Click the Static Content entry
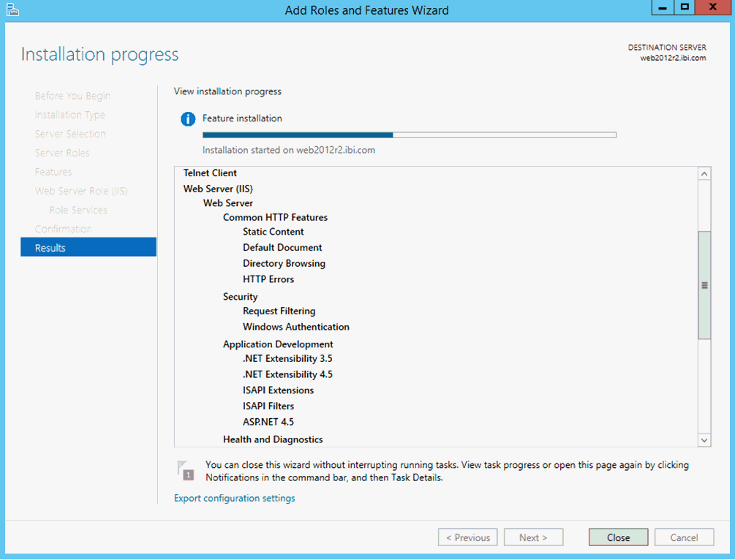The height and width of the screenshot is (560, 735). tap(274, 232)
